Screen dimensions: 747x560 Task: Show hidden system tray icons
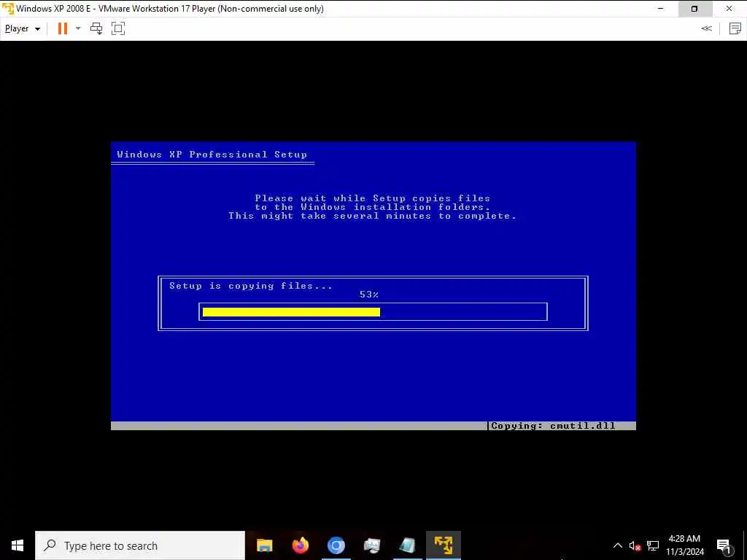[617, 545]
